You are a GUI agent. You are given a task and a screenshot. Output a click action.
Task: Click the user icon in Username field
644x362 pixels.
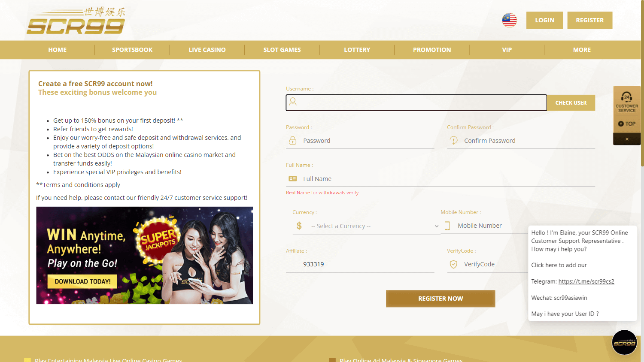click(293, 102)
